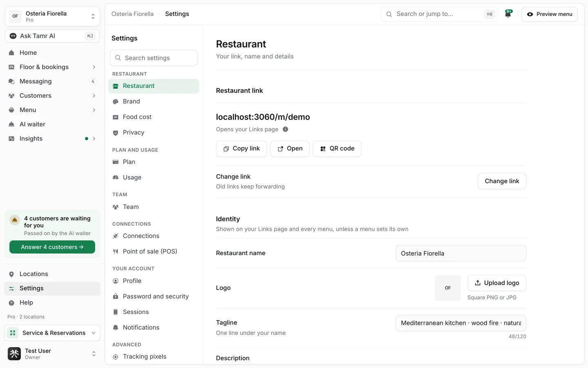Click the Connections plug icon
Viewport: 588px width, 368px height.
(x=116, y=236)
